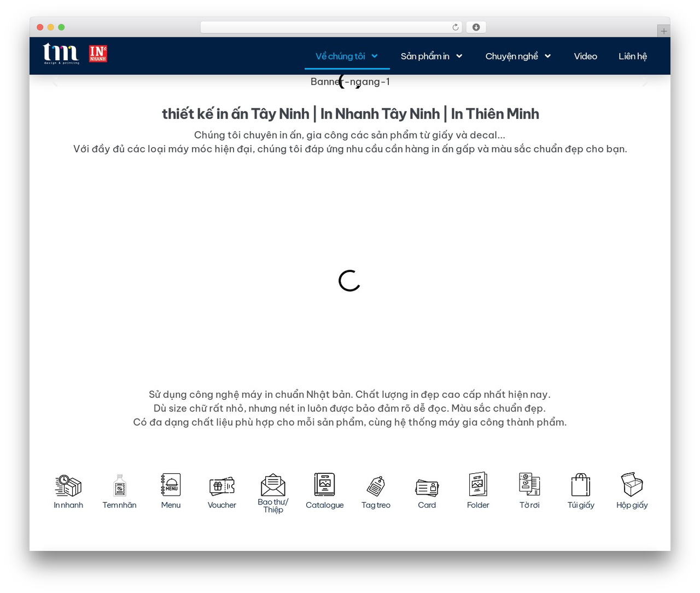The height and width of the screenshot is (593, 700).
Task: Click the Voucher text label
Action: [x=222, y=505]
